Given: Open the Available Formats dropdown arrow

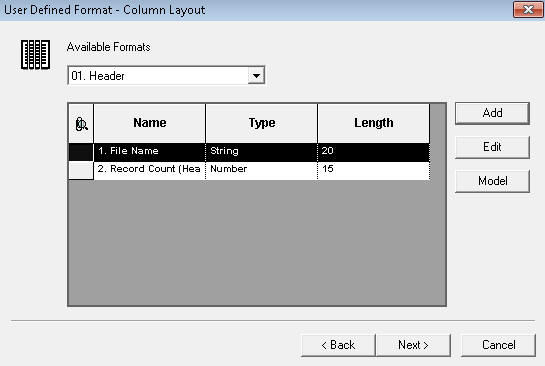Looking at the screenshot, I should tap(256, 75).
